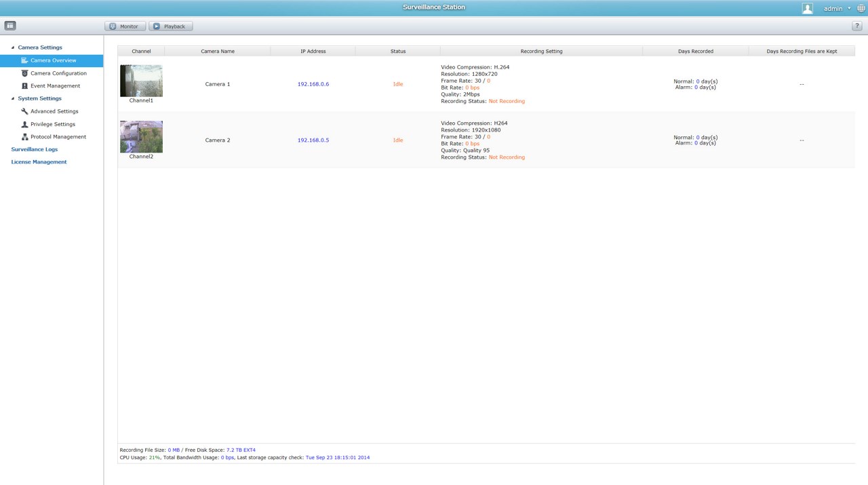Select the Camera 2 name cell
This screenshot has width=868, height=485.
click(218, 140)
